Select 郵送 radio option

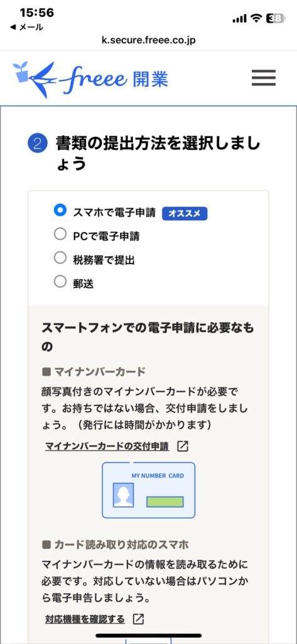pos(60,282)
